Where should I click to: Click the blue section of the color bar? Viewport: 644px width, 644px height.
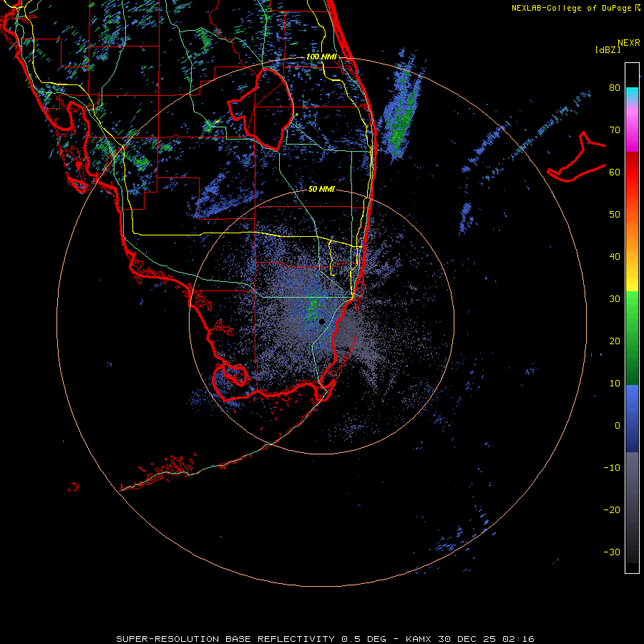coord(632,419)
